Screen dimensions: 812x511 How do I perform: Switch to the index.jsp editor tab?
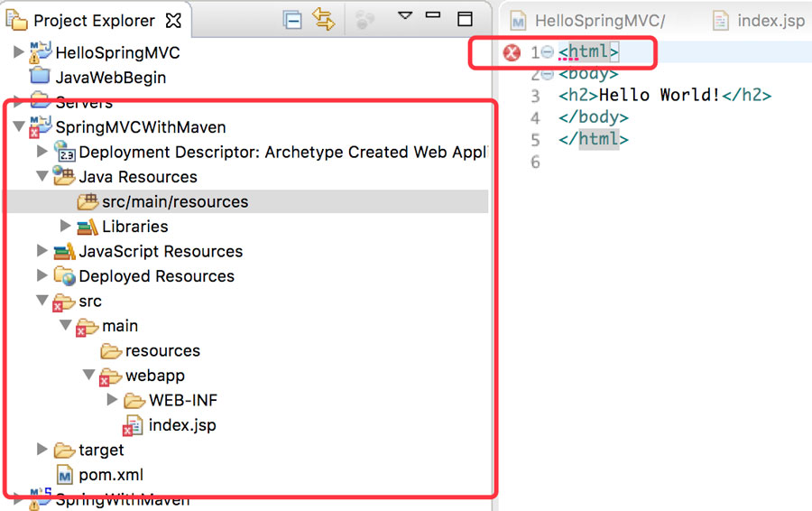[761, 21]
